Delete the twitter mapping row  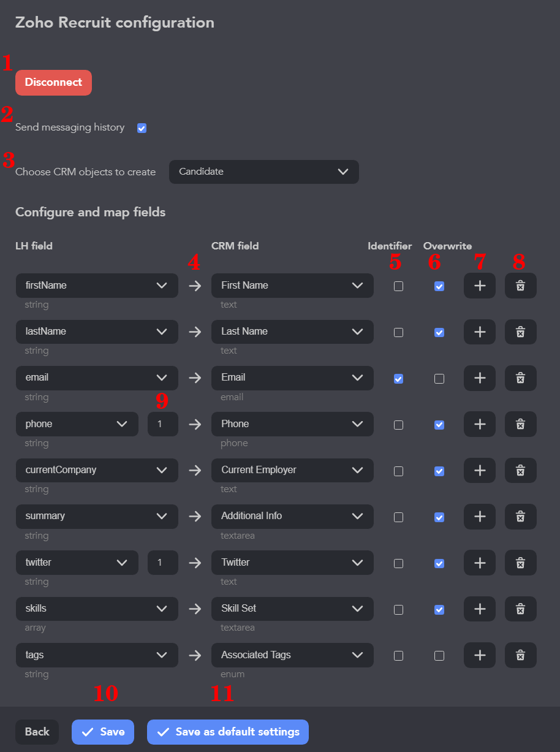tap(521, 563)
